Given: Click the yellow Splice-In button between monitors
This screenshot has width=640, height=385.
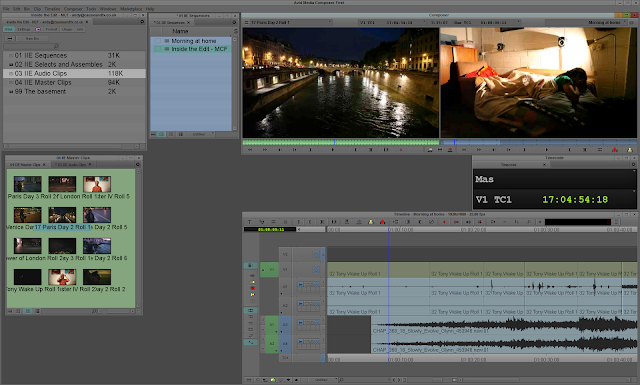Looking at the screenshot, I should point(430,150).
